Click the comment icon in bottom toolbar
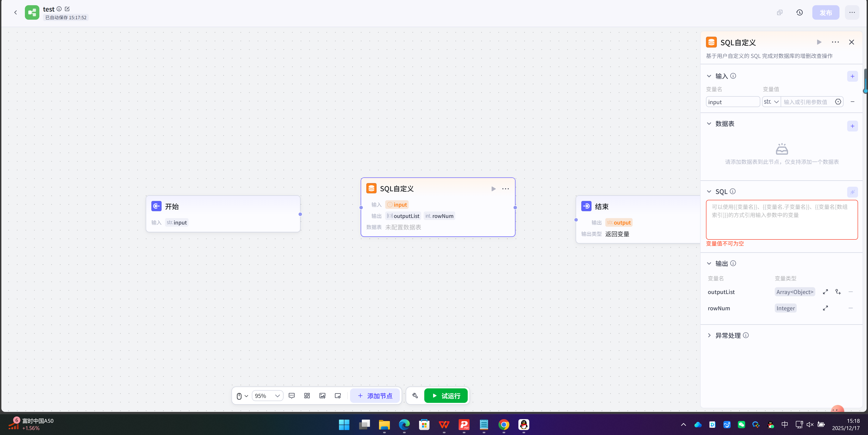This screenshot has height=435, width=868. tap(291, 396)
